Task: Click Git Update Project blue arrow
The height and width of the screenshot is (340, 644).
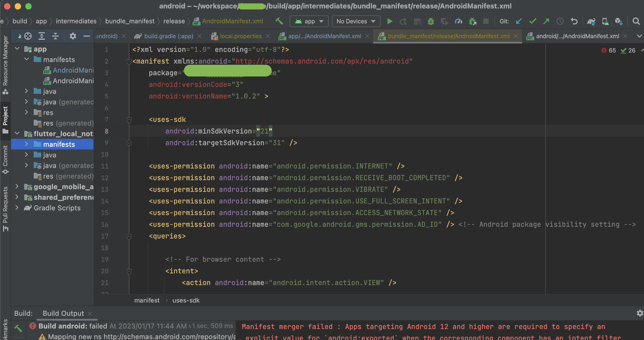Action: coord(519,21)
